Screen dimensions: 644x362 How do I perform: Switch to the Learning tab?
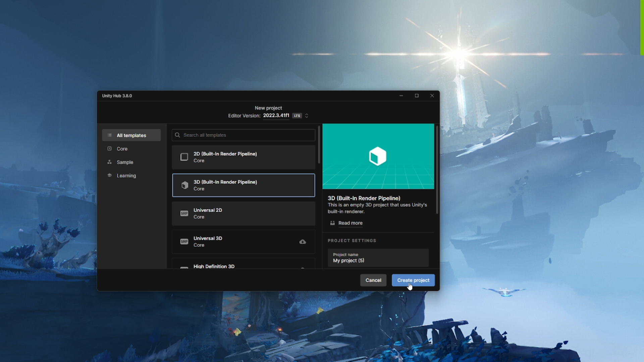pyautogui.click(x=126, y=175)
